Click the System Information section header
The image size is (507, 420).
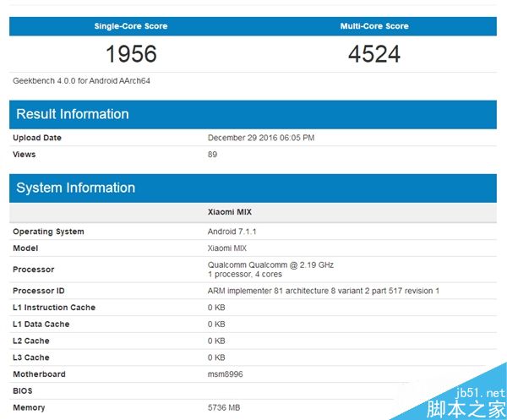pyautogui.click(x=253, y=188)
